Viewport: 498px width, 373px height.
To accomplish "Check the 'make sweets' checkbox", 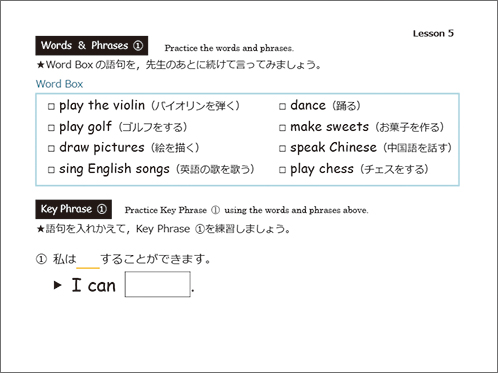I will coord(282,128).
